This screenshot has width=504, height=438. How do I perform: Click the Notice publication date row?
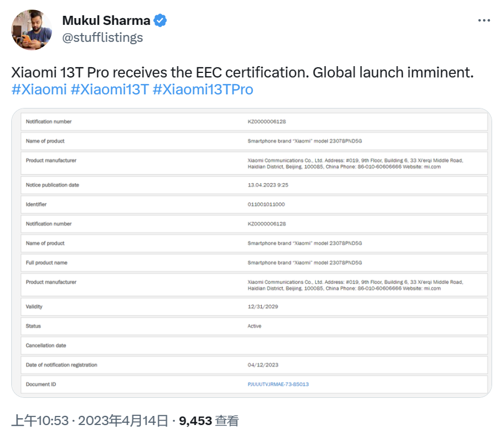pyautogui.click(x=254, y=185)
